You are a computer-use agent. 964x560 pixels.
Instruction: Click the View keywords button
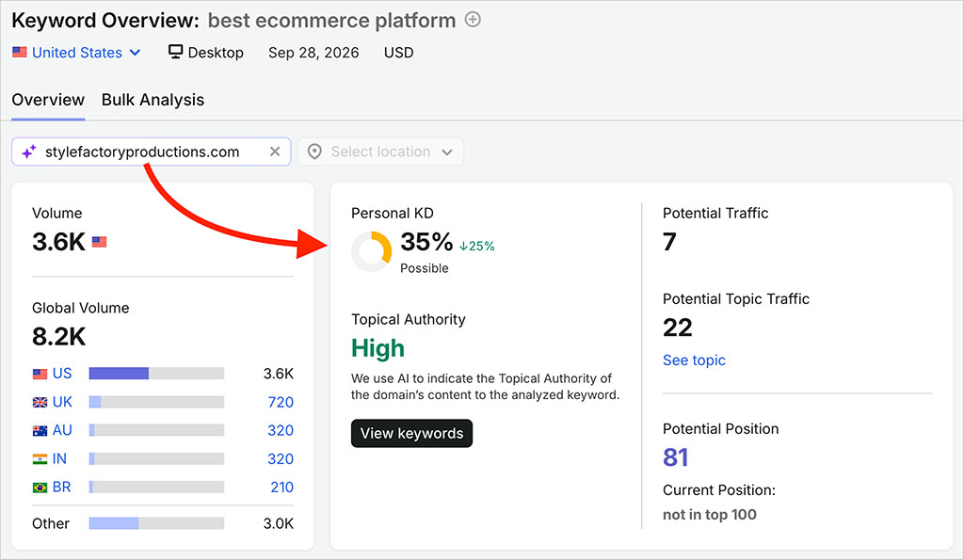pos(411,433)
